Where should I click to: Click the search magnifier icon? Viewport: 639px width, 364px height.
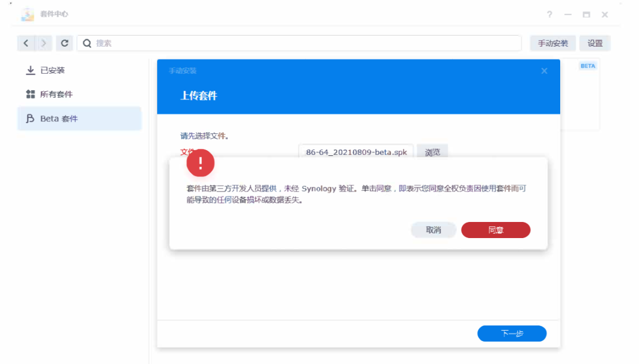(87, 43)
